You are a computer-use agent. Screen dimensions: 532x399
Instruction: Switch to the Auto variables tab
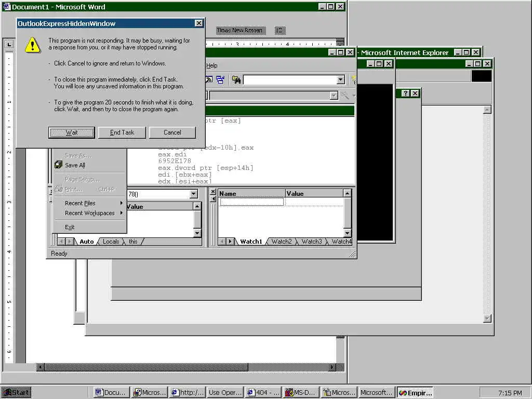click(x=87, y=242)
